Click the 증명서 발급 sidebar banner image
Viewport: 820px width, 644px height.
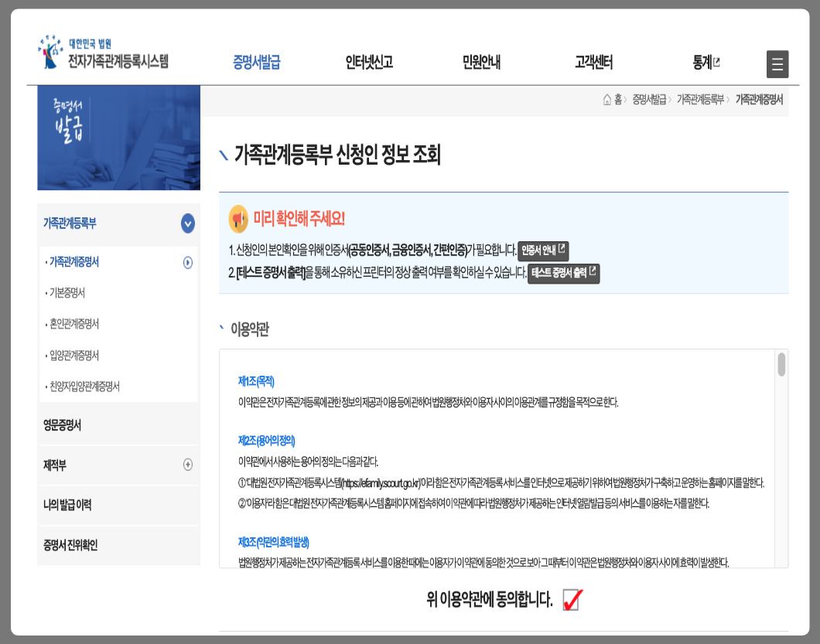[118, 135]
